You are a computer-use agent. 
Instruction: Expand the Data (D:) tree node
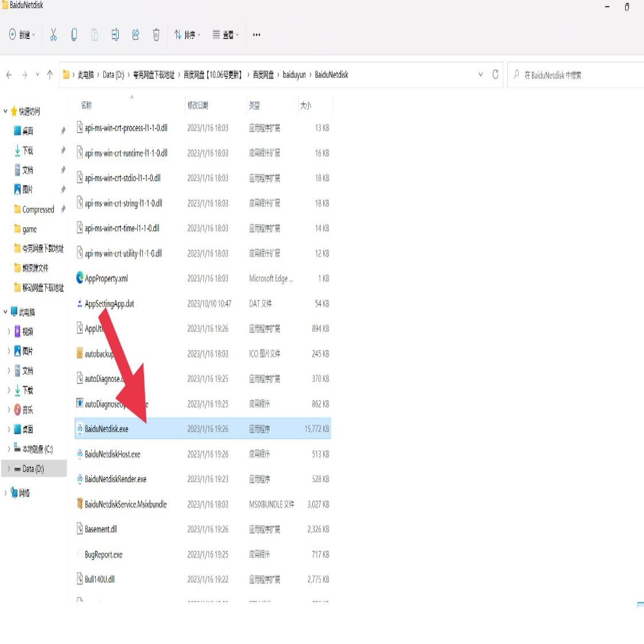pos(9,468)
